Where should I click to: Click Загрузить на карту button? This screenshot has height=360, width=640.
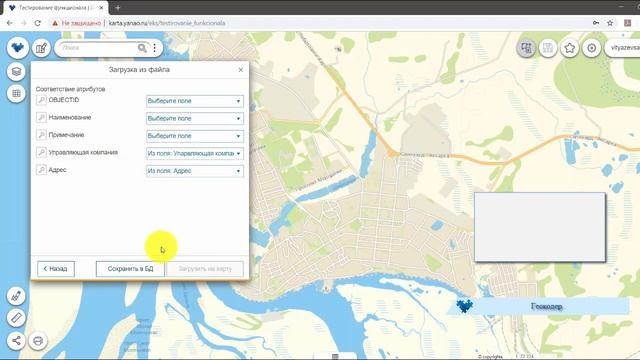[x=205, y=269]
